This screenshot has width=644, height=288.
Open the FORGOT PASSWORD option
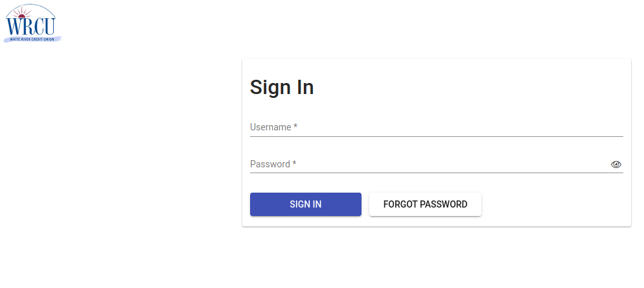point(425,204)
